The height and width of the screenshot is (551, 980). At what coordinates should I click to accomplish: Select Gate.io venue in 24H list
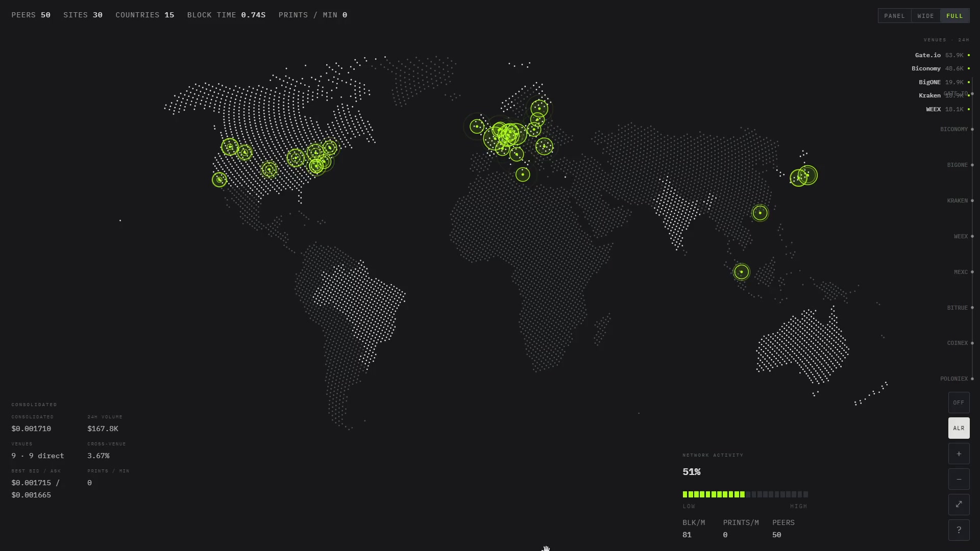point(942,55)
